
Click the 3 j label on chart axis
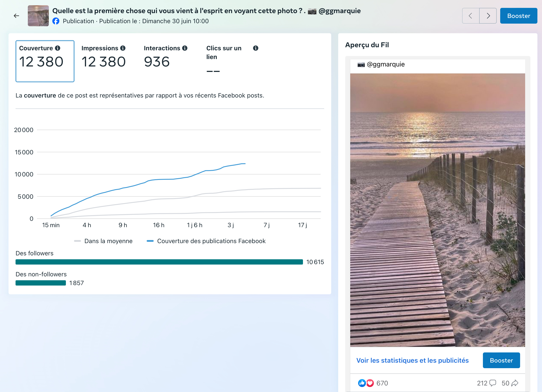click(x=231, y=225)
